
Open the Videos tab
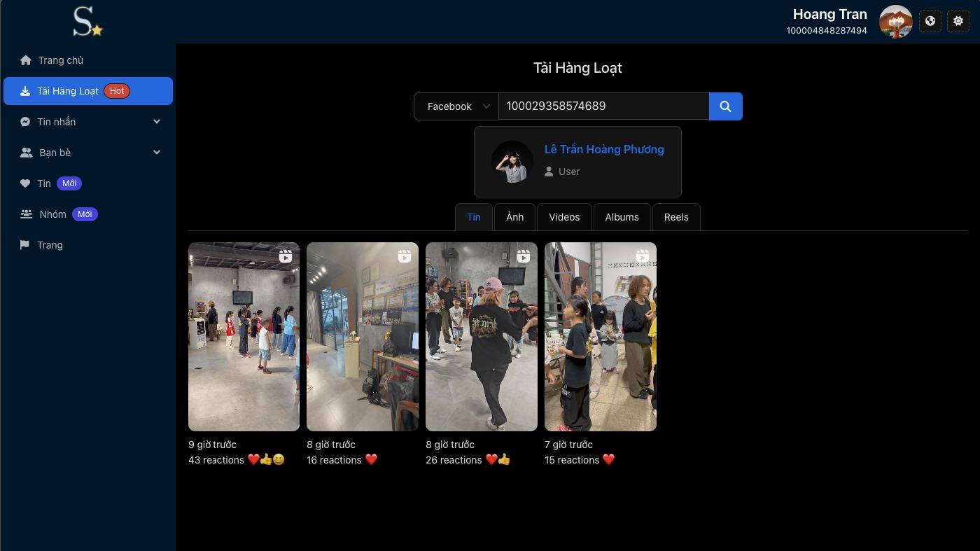point(564,217)
